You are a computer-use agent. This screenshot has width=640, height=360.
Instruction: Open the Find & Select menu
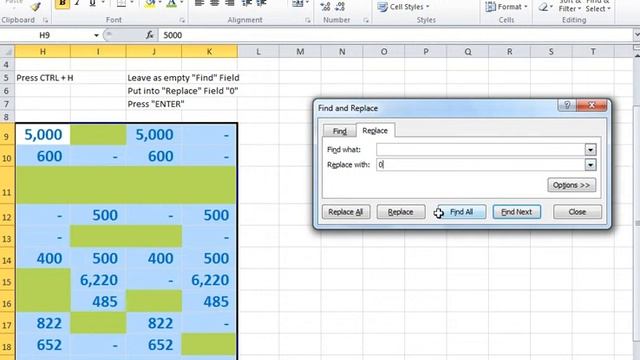click(x=598, y=6)
